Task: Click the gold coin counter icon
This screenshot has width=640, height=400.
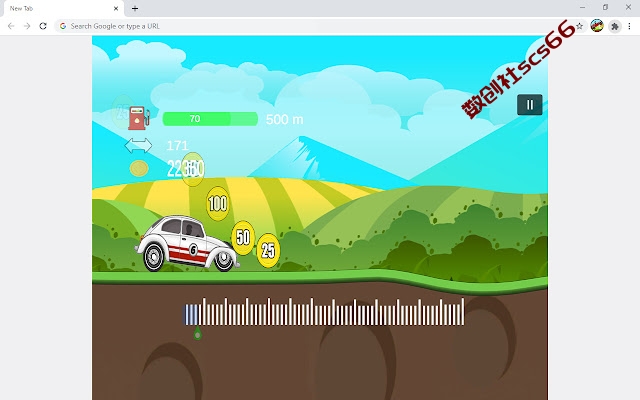Action: click(x=139, y=169)
